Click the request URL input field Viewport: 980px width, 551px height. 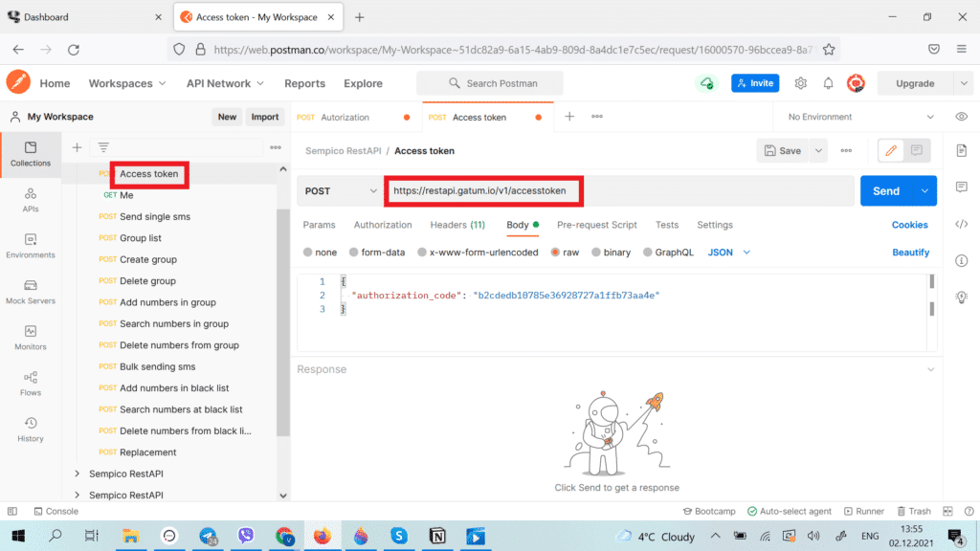[x=620, y=191]
